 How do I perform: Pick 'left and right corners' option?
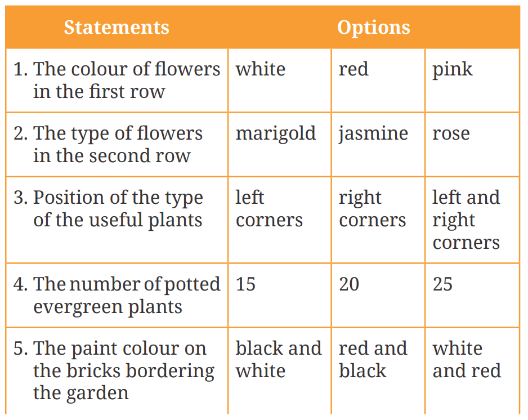(x=466, y=220)
